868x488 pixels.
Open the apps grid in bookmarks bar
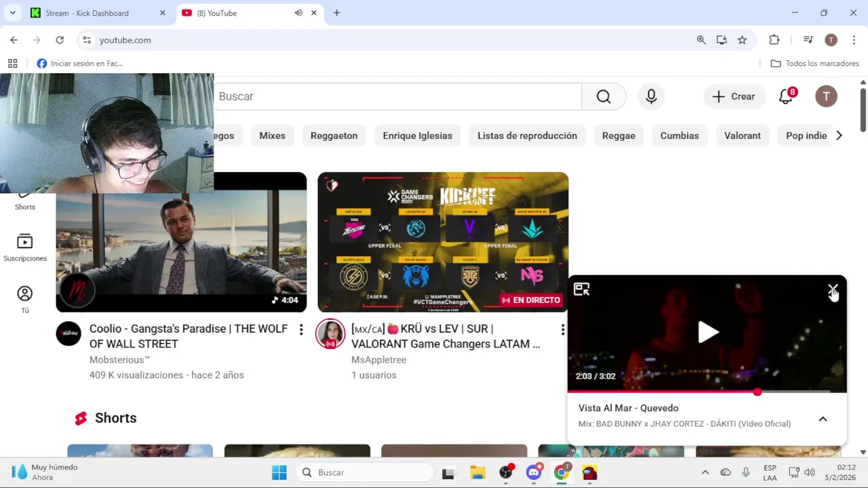[12, 63]
